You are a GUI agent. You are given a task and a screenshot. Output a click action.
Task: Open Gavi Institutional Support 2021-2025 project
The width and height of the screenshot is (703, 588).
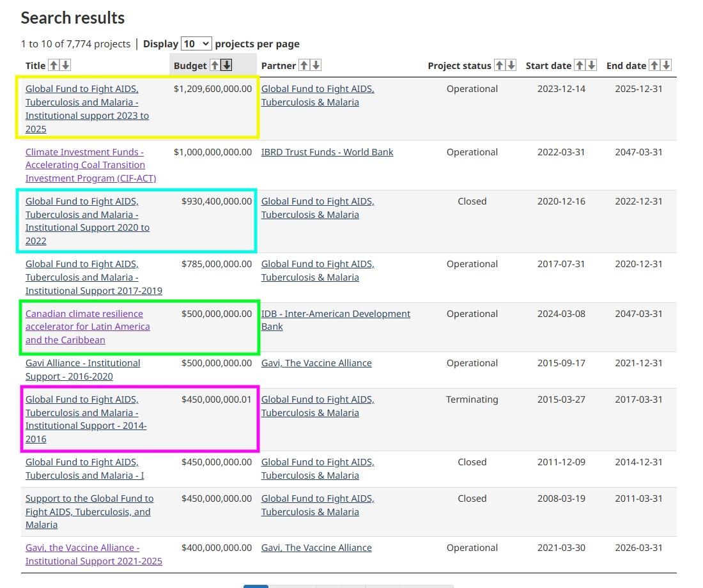pyautogui.click(x=94, y=554)
